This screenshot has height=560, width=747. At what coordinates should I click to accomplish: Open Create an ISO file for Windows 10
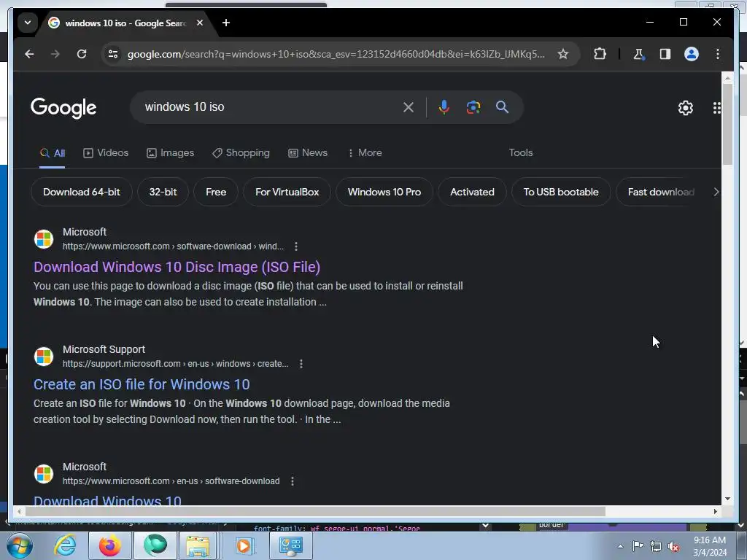coord(142,384)
